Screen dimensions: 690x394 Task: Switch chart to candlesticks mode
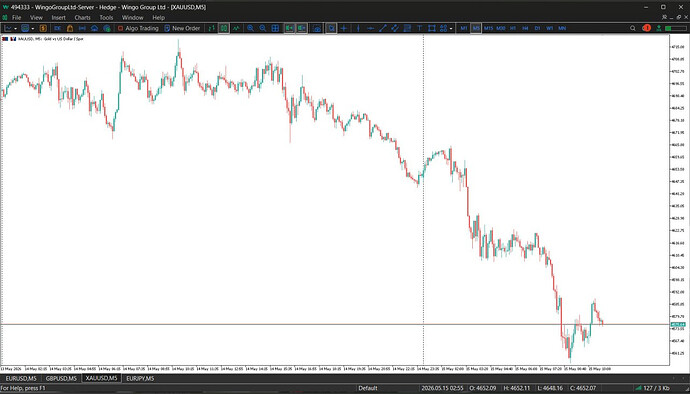[224, 28]
